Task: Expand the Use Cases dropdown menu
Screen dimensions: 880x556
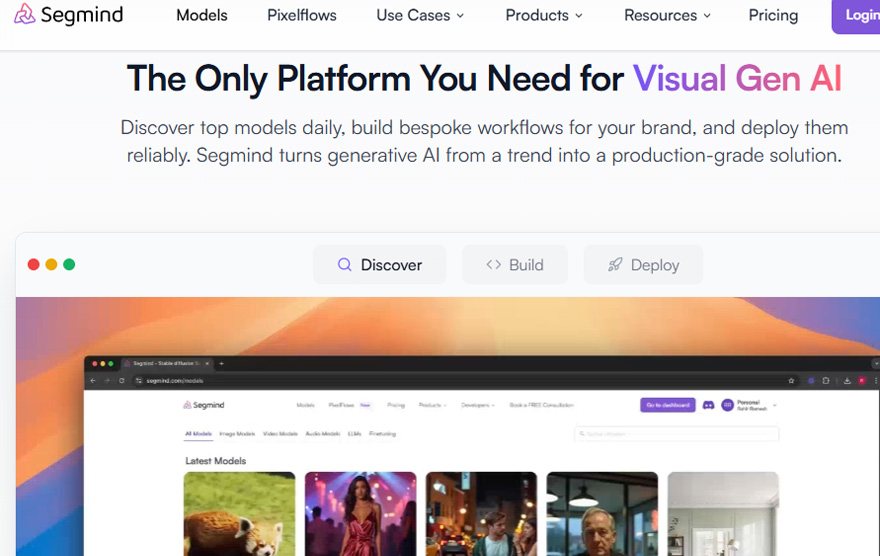Action: [420, 15]
